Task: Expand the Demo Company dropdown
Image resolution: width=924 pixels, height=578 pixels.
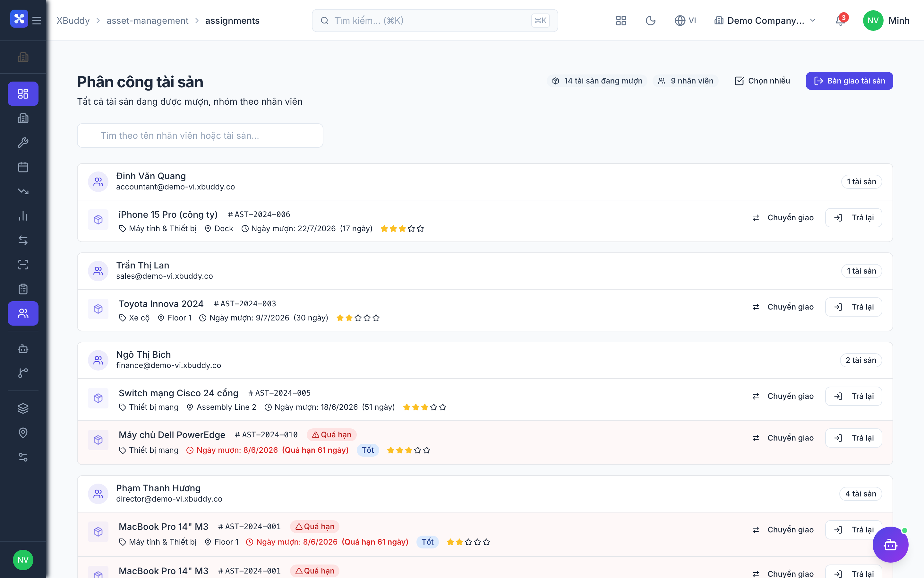Action: (x=765, y=21)
